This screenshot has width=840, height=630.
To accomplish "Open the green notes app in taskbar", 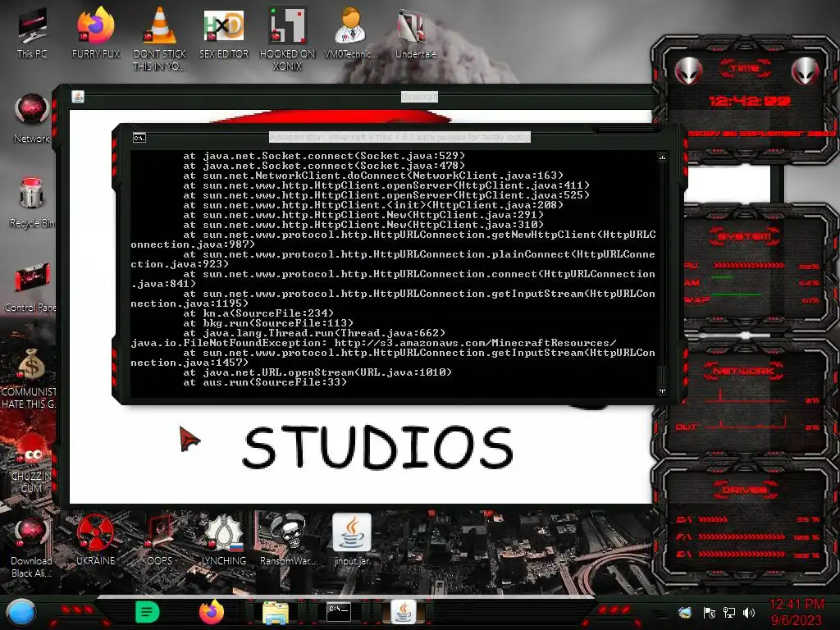I will [x=148, y=612].
